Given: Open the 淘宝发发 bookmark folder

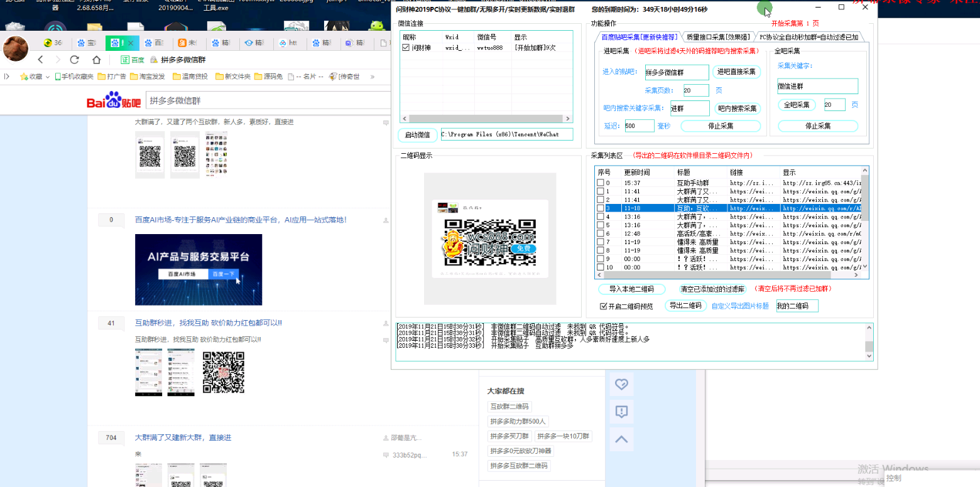Looking at the screenshot, I should (x=147, y=77).
